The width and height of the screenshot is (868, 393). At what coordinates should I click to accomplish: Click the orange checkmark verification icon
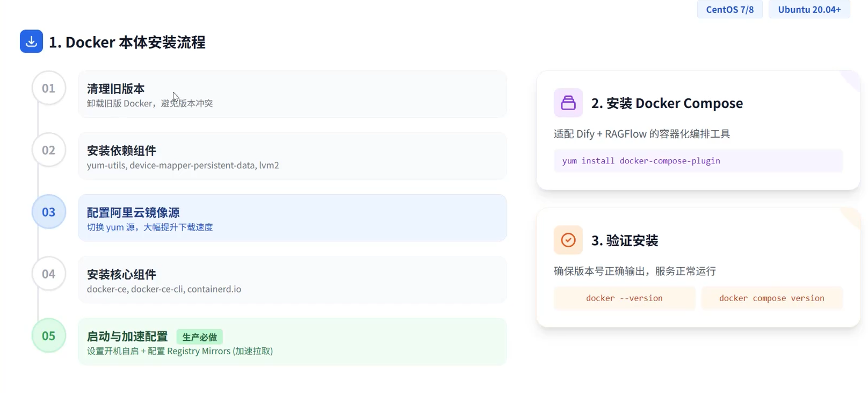click(568, 240)
